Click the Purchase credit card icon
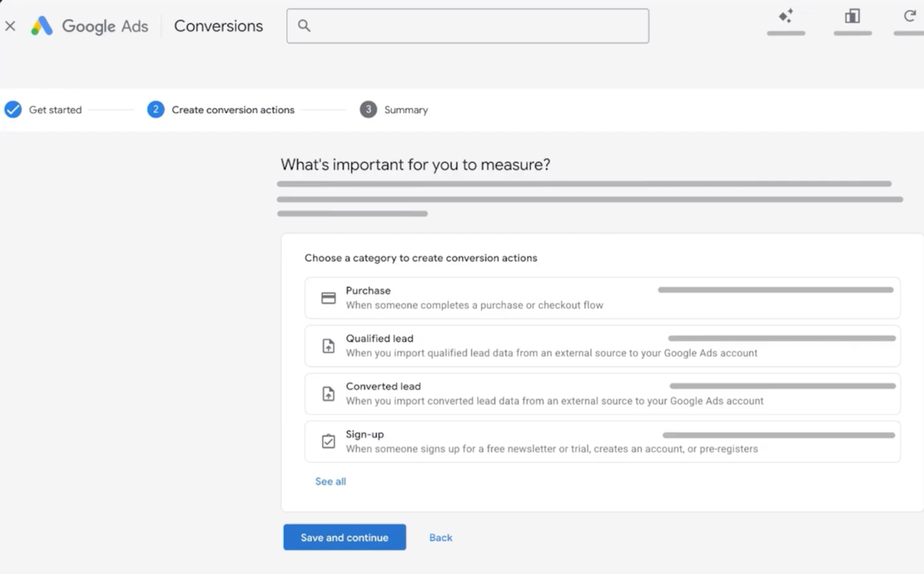Image resolution: width=924 pixels, height=574 pixels. click(x=328, y=298)
